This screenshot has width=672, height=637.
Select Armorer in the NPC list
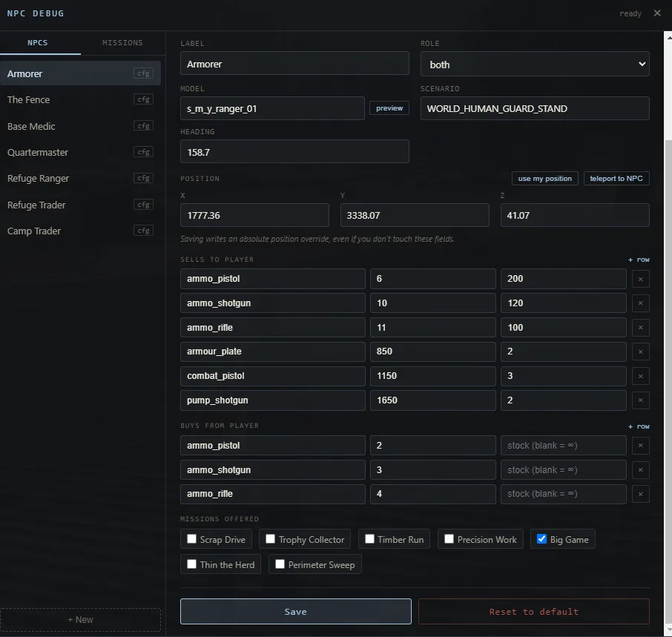point(80,73)
